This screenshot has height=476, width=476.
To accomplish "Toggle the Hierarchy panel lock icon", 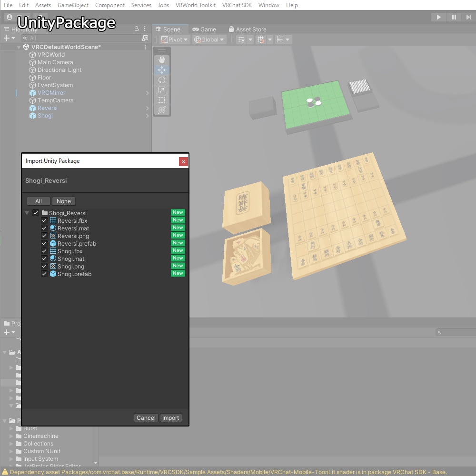I will tap(137, 29).
